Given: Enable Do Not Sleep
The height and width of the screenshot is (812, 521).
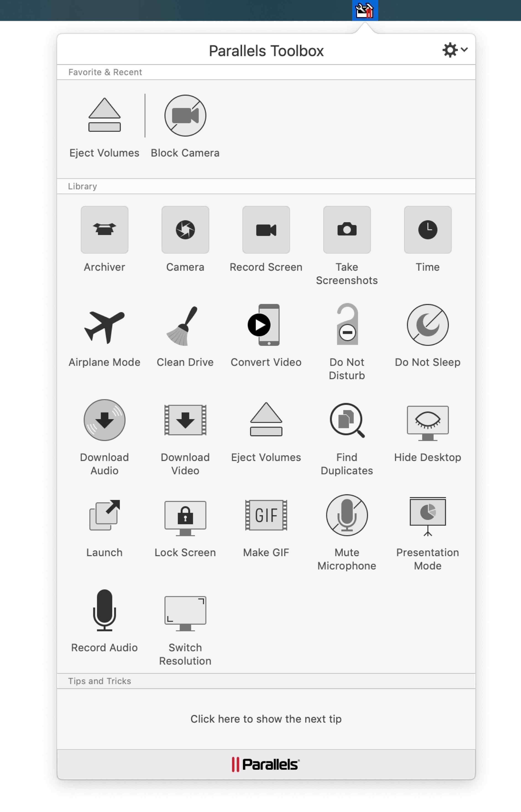Looking at the screenshot, I should tap(428, 325).
